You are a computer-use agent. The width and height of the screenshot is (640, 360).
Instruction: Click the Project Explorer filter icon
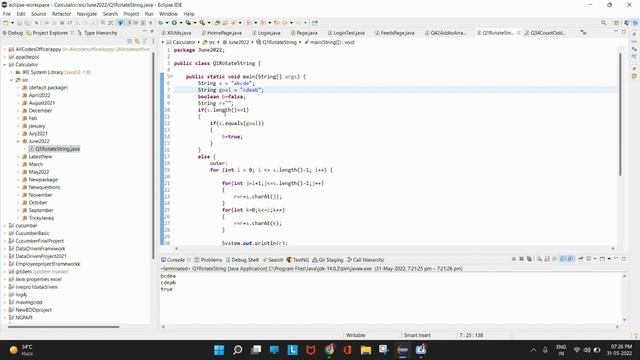click(144, 41)
